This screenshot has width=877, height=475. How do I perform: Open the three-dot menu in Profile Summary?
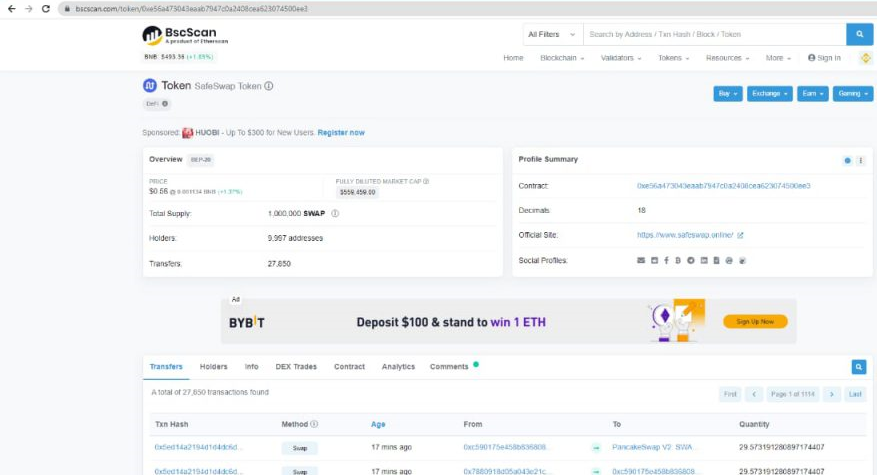pyautogui.click(x=861, y=161)
